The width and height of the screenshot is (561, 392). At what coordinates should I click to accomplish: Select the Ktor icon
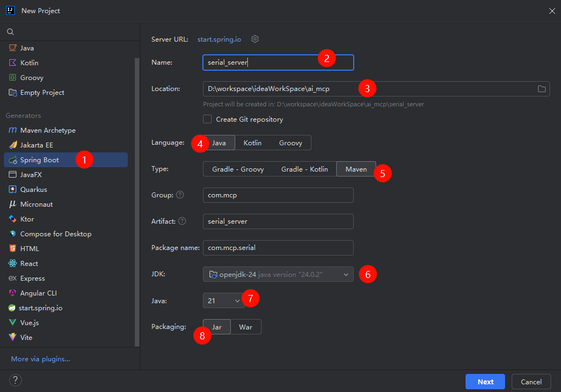13,219
